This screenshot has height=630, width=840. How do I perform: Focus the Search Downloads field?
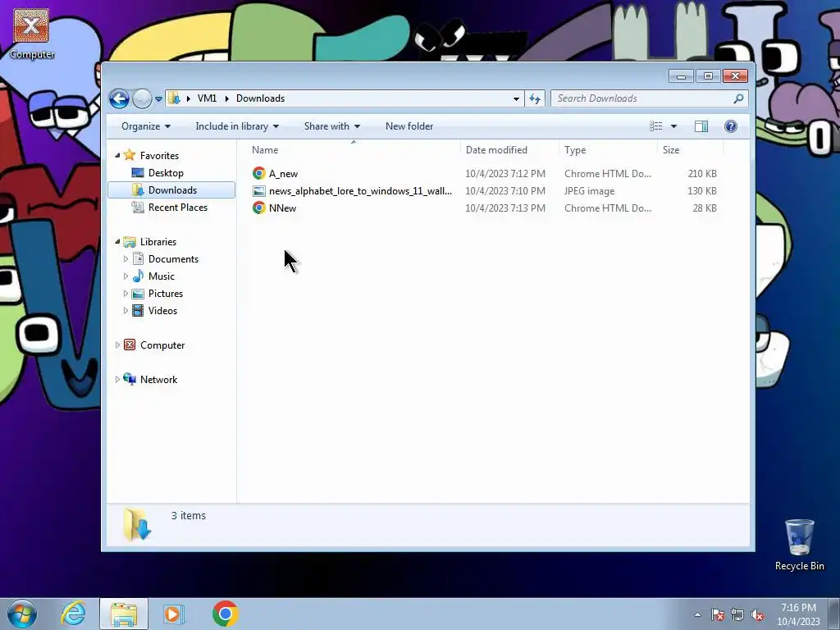649,98
